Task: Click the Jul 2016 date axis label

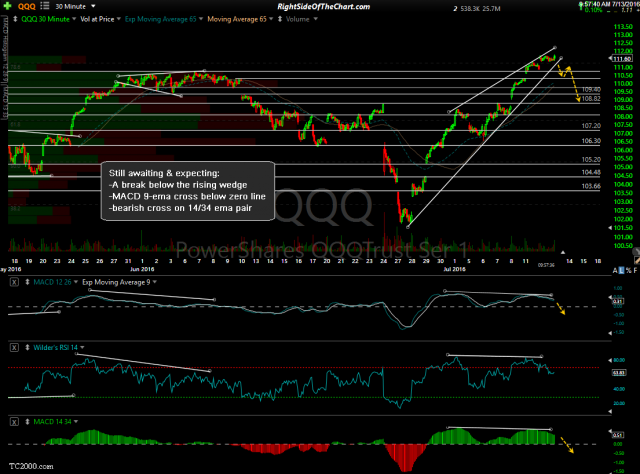Action: (454, 269)
